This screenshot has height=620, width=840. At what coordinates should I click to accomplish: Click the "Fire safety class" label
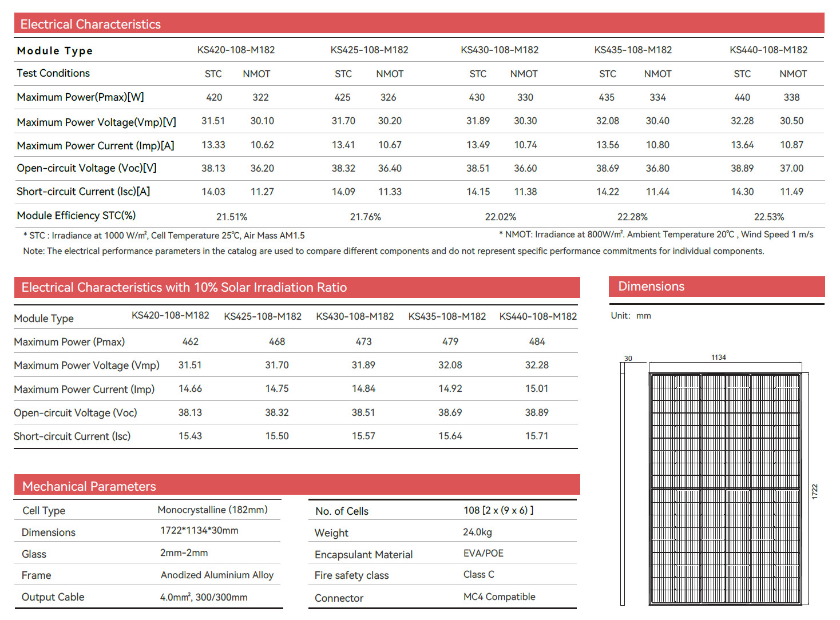[x=351, y=575]
